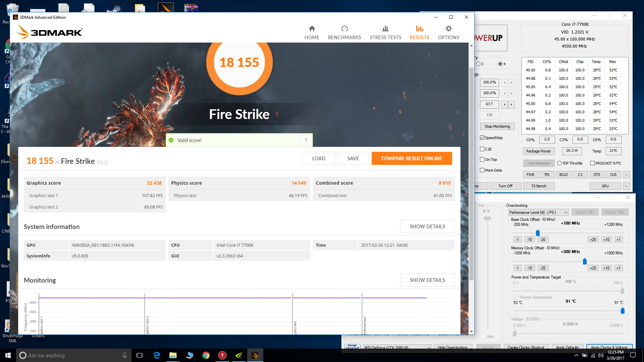Select radio button 3 in ThrottleStop
Viewport: 644px width, 362px height.
pos(478,64)
